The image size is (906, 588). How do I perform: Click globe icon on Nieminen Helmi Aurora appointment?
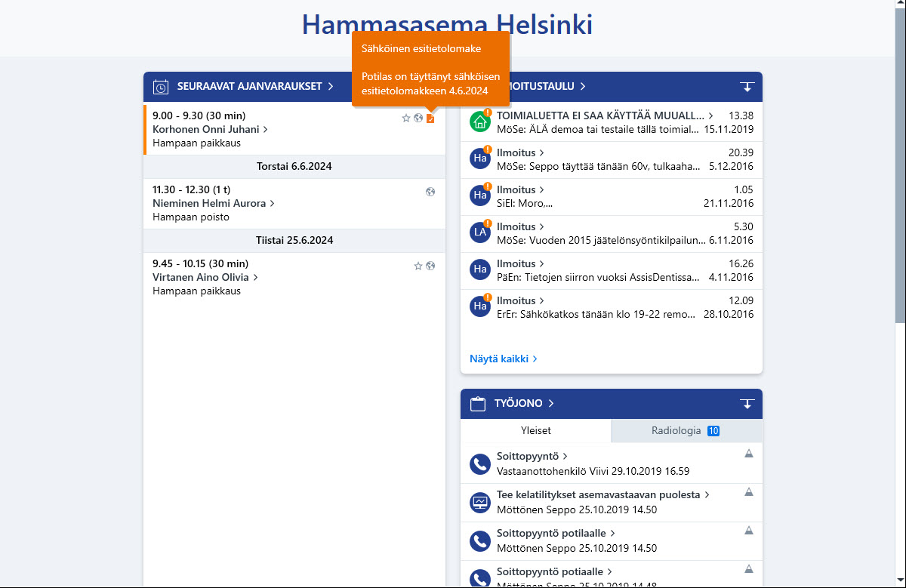click(x=430, y=192)
